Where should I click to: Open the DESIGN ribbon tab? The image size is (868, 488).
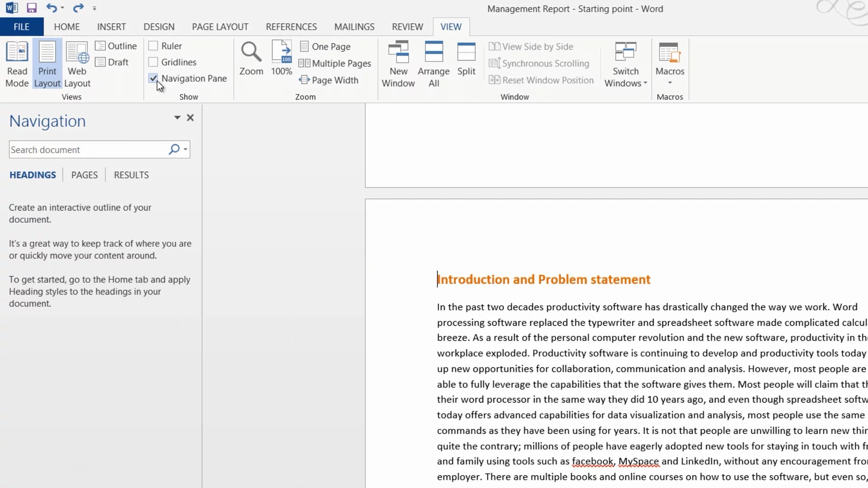point(159,27)
